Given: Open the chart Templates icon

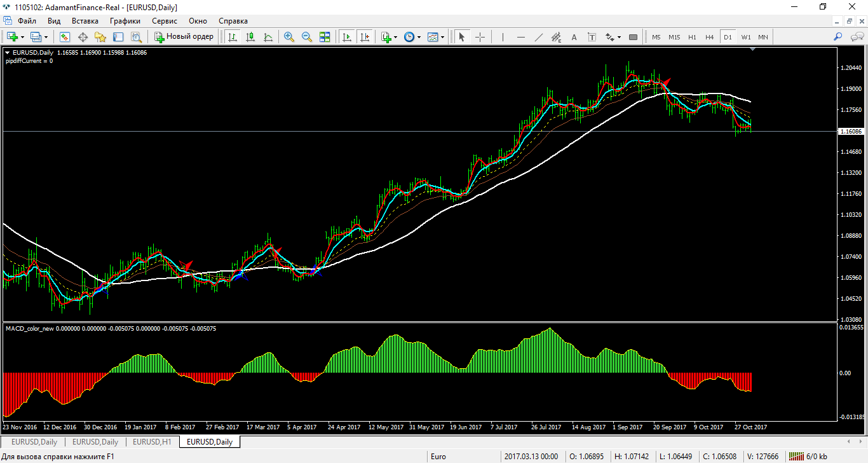Looking at the screenshot, I should tap(433, 37).
